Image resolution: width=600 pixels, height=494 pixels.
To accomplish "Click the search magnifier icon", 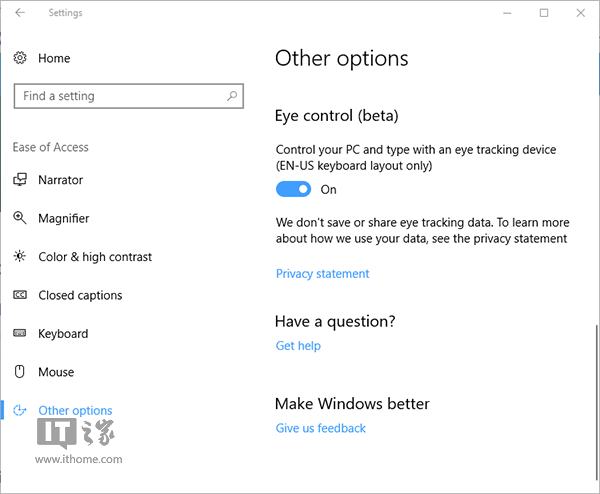I will coord(232,96).
